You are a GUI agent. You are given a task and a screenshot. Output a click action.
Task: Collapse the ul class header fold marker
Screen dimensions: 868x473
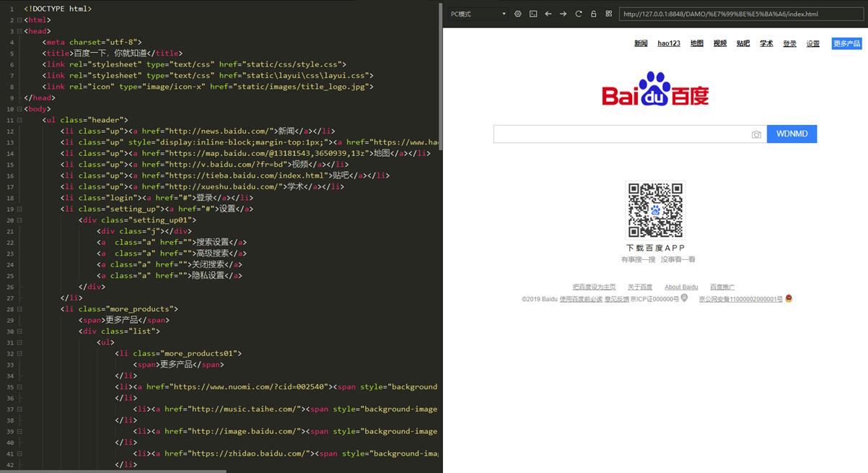19,120
